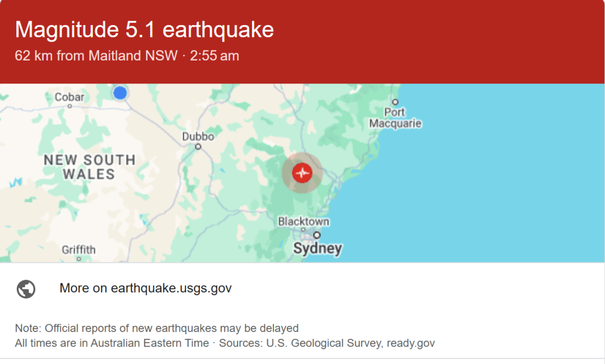
Task: Click the official reports delay note
Action: 157,328
